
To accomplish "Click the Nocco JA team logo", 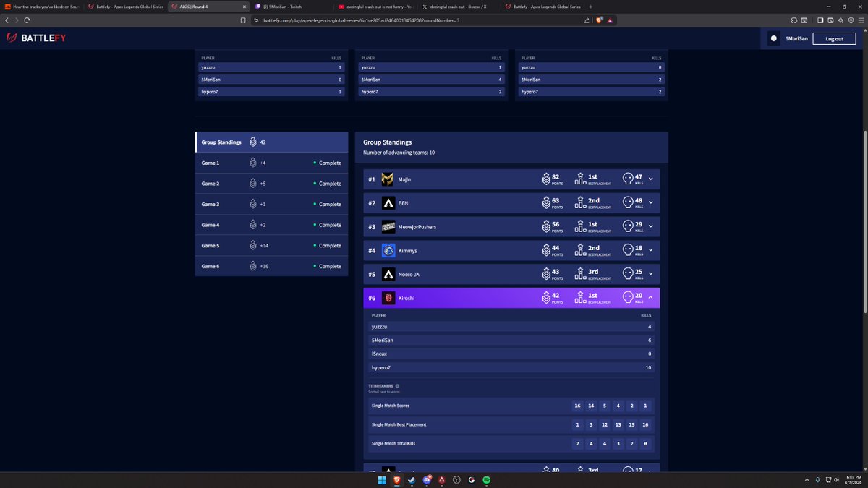I will coord(388,275).
